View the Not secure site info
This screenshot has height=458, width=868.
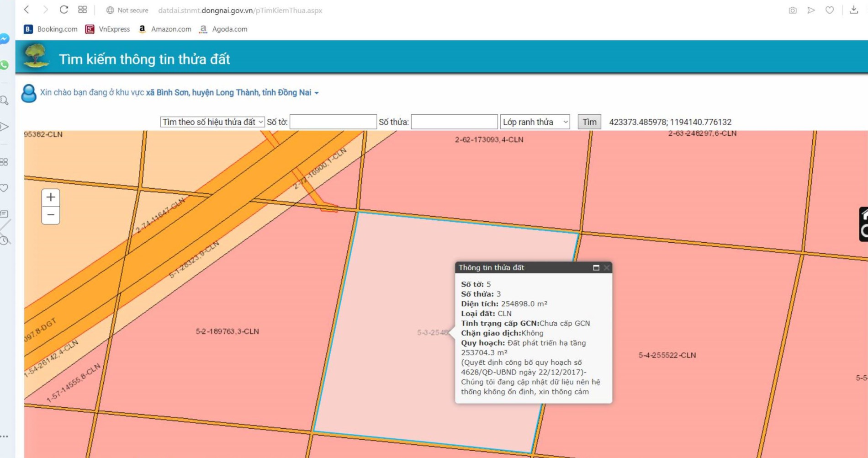[127, 10]
